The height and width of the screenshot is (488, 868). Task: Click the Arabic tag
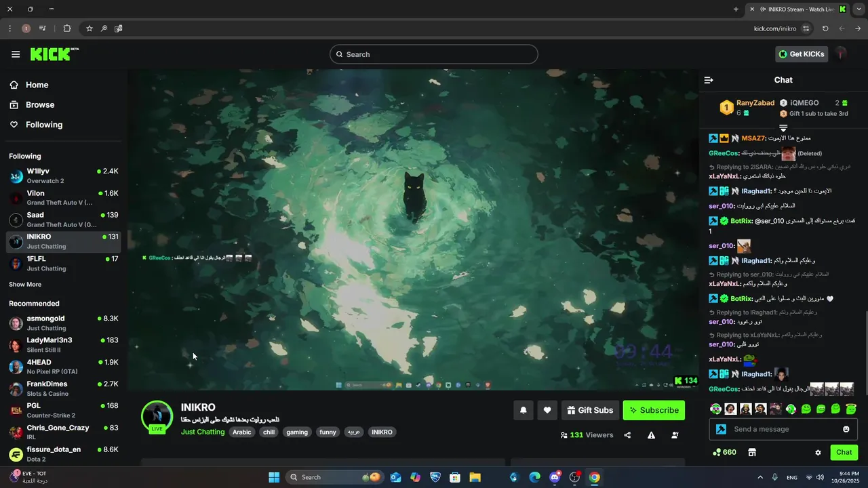[x=241, y=432]
